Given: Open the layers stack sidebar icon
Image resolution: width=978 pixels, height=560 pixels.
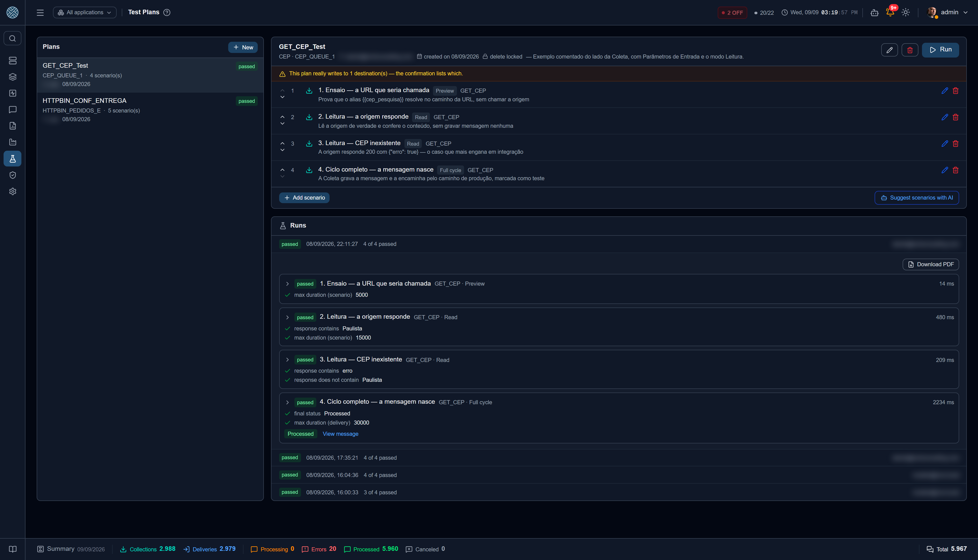Looking at the screenshot, I should point(12,77).
